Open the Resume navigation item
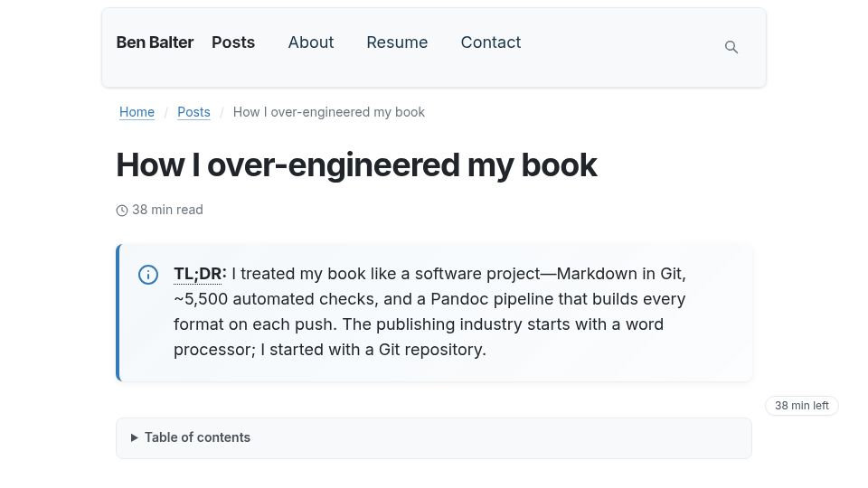 click(x=397, y=42)
